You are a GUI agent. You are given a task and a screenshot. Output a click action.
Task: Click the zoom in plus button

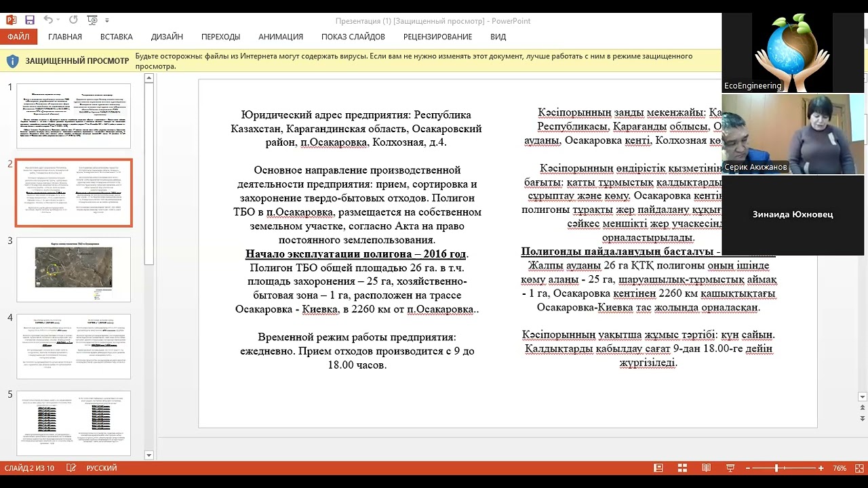821,468
